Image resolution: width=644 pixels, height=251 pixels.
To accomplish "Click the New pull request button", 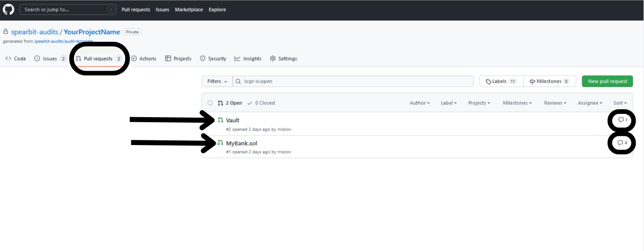I will click(x=607, y=81).
